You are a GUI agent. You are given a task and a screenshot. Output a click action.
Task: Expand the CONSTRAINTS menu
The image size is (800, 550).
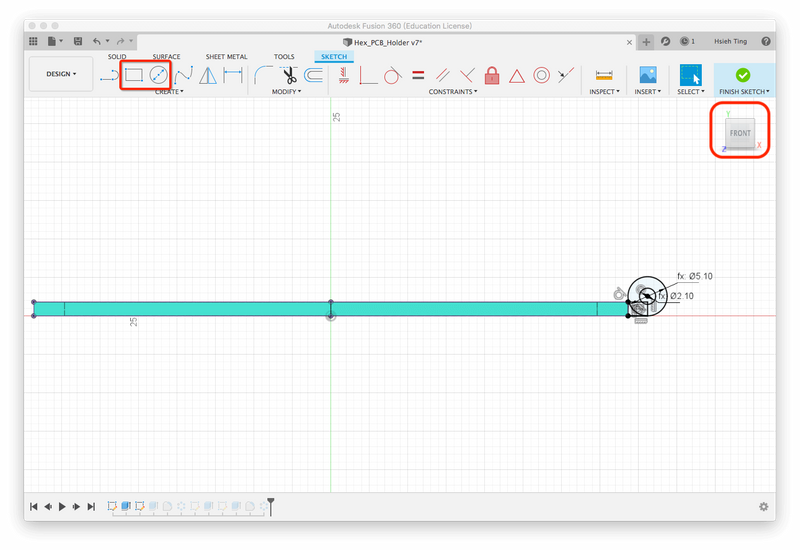(453, 92)
